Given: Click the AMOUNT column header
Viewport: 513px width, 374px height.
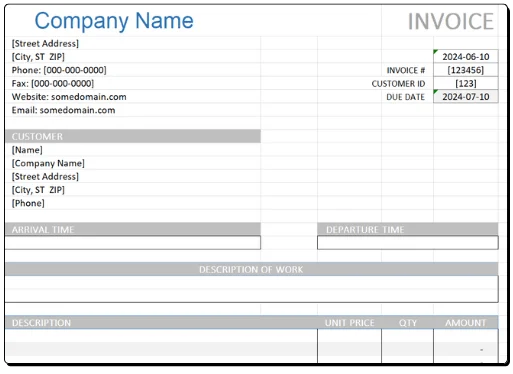Looking at the screenshot, I should point(466,323).
